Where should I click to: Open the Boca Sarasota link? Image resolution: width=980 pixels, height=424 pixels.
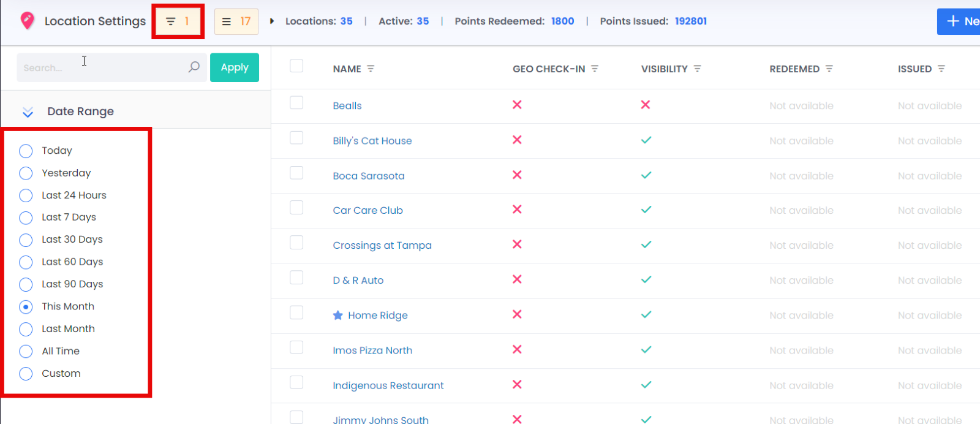point(369,176)
